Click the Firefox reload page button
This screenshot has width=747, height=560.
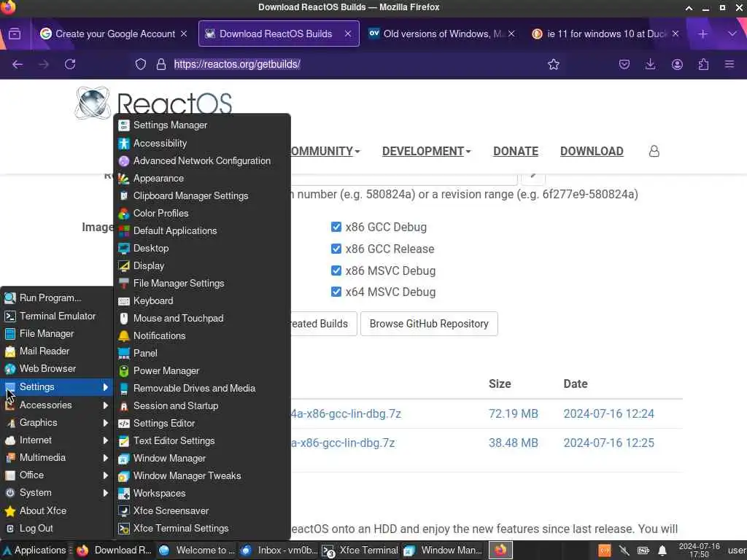pos(70,64)
